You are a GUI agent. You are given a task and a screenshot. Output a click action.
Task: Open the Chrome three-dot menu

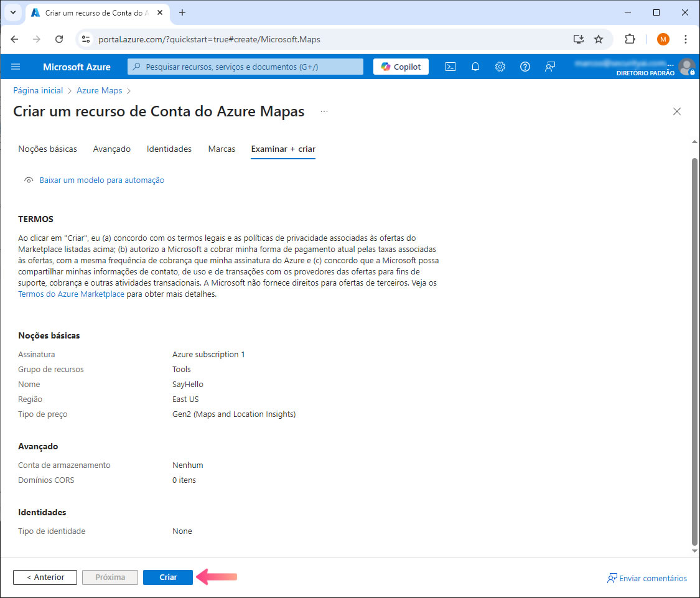click(685, 39)
